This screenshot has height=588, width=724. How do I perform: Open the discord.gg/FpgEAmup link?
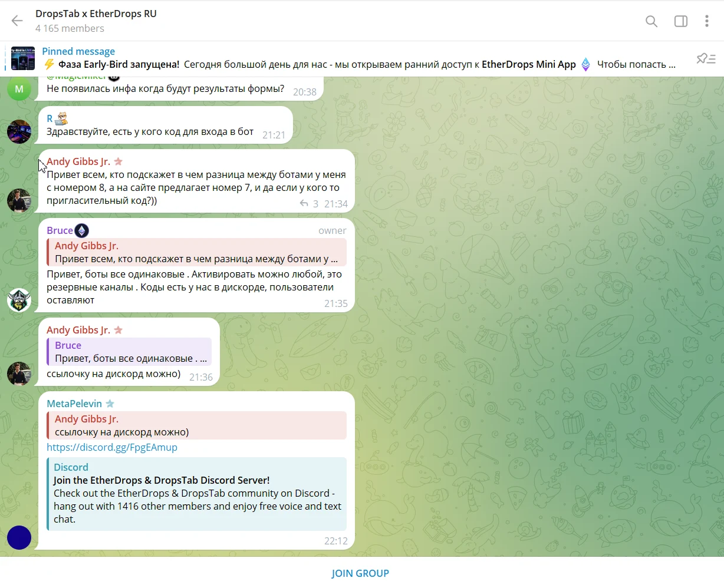pyautogui.click(x=112, y=447)
